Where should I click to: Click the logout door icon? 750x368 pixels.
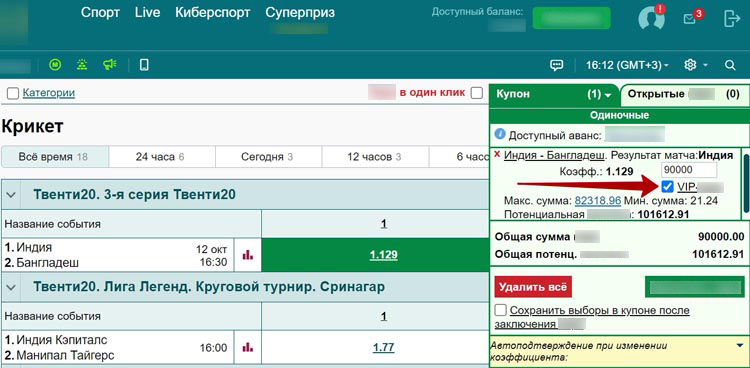click(x=732, y=18)
